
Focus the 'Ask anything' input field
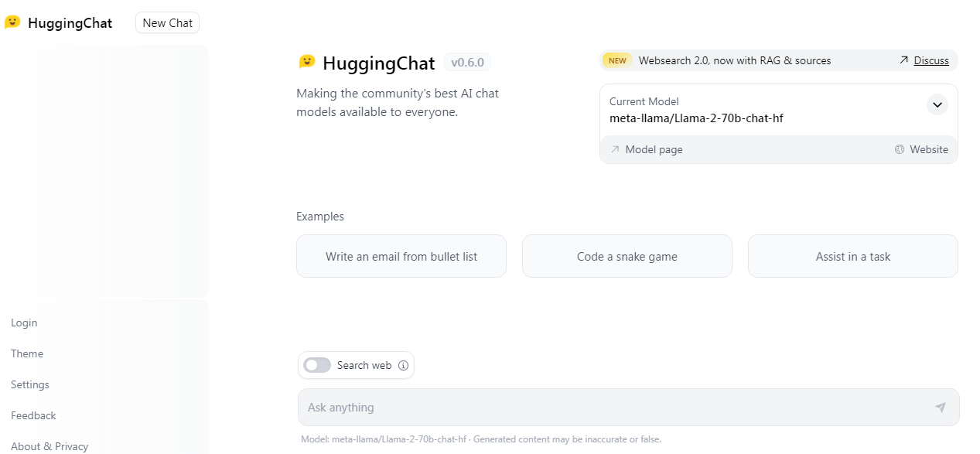pyautogui.click(x=611, y=408)
